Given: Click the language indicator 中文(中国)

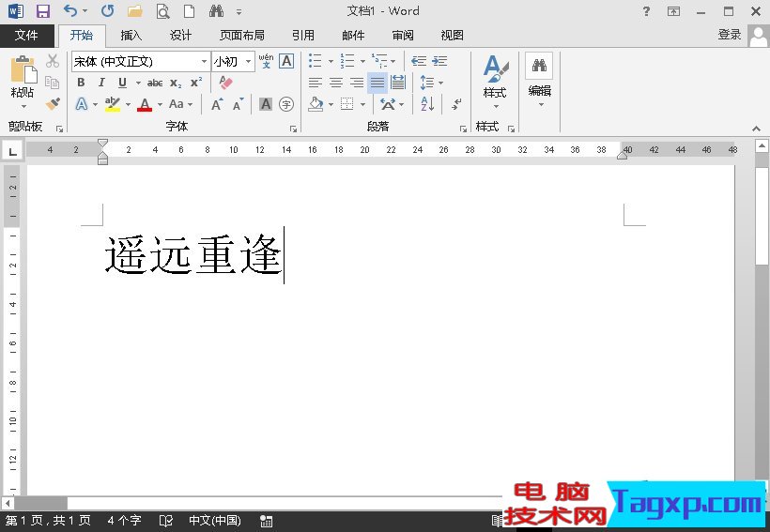Looking at the screenshot, I should (x=215, y=520).
